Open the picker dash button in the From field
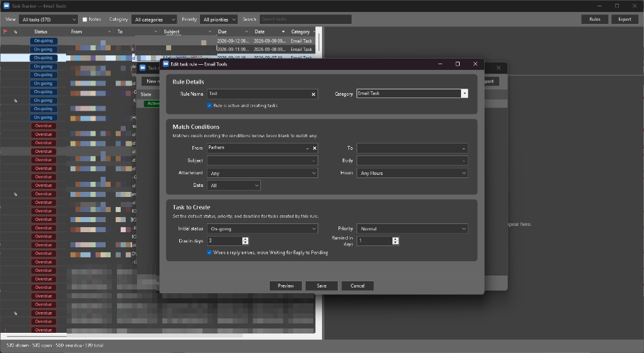This screenshot has width=644, height=353. pos(308,148)
